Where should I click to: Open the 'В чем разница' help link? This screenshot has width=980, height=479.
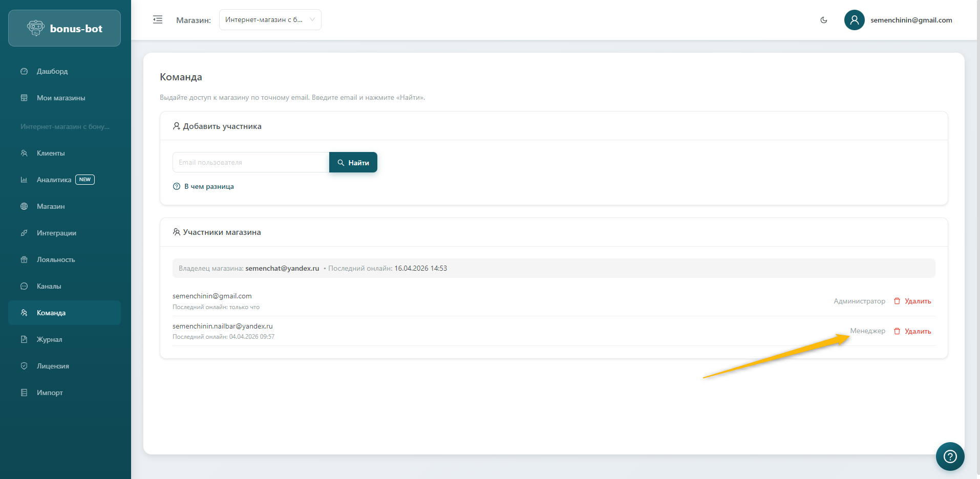click(209, 187)
